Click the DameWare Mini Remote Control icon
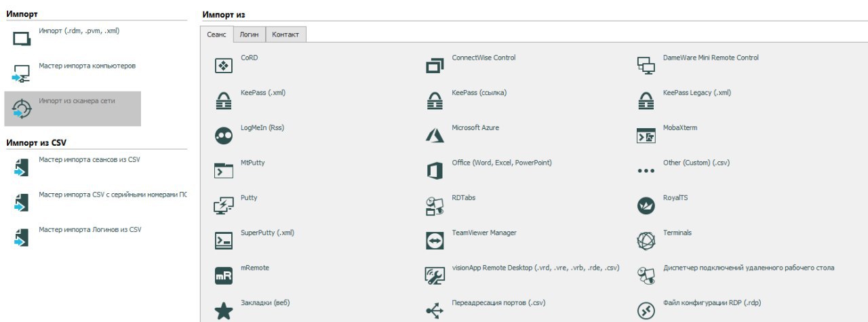The image size is (868, 322). pyautogui.click(x=646, y=66)
